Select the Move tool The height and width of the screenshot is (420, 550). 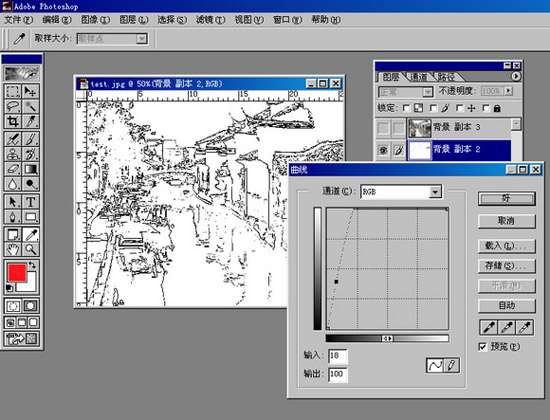tap(31, 92)
